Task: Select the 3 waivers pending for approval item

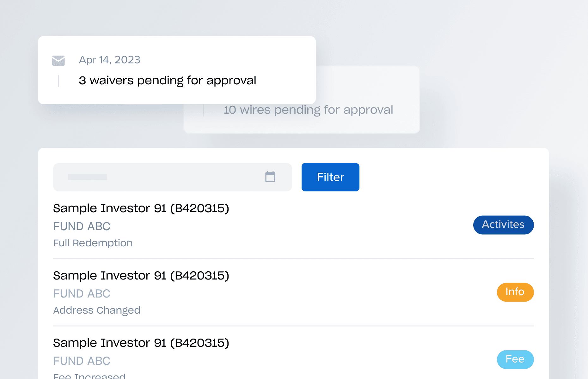Action: (x=167, y=81)
